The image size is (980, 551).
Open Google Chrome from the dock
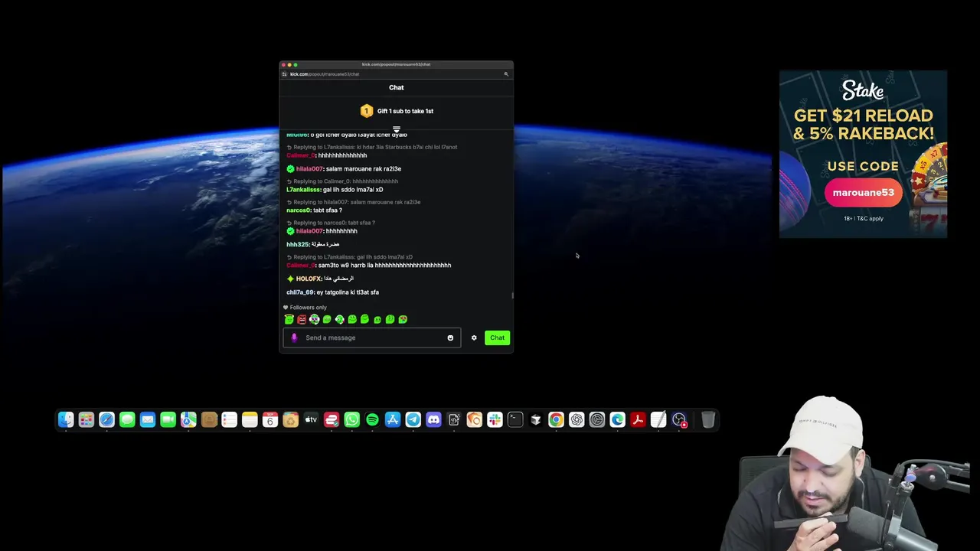click(556, 419)
